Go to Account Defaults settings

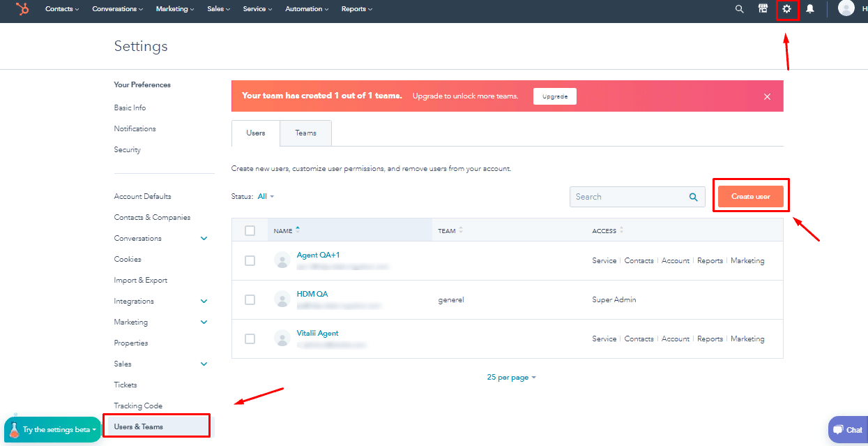pyautogui.click(x=142, y=197)
